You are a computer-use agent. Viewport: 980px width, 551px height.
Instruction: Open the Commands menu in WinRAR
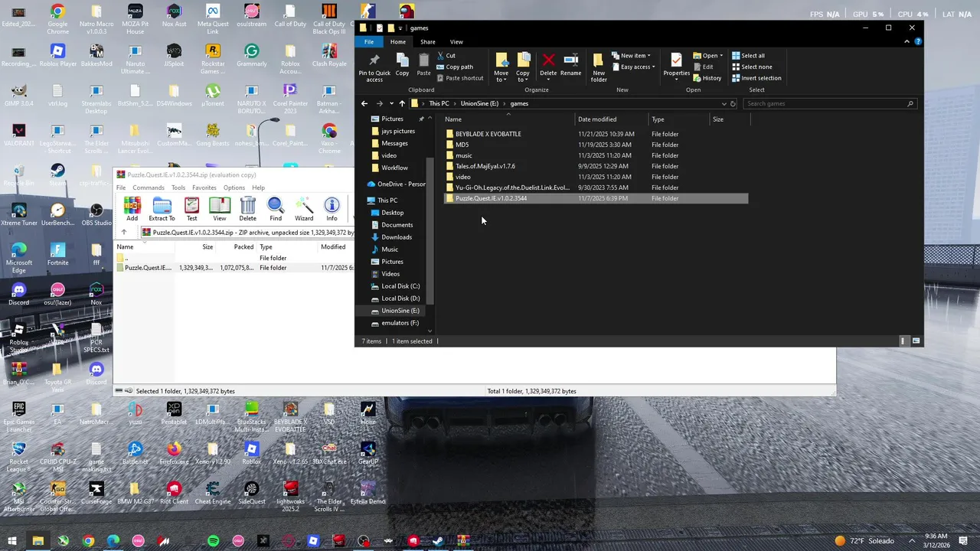pos(148,187)
